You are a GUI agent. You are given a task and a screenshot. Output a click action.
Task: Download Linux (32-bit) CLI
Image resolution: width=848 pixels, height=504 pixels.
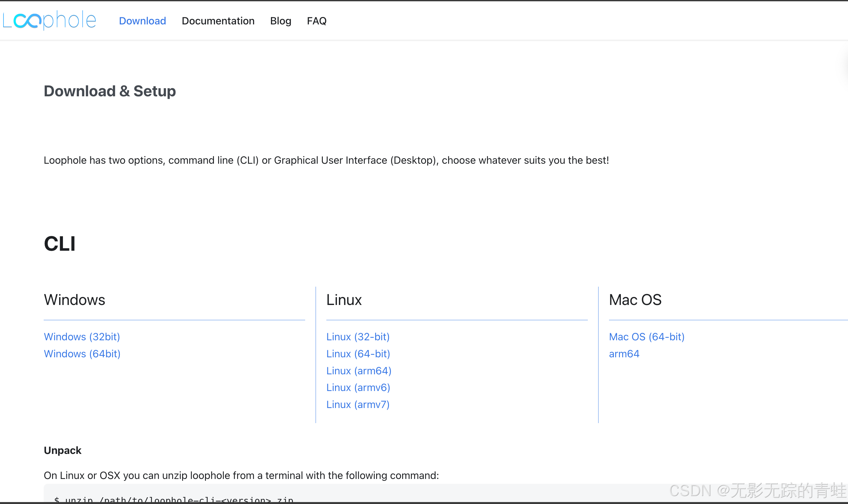[x=358, y=336]
